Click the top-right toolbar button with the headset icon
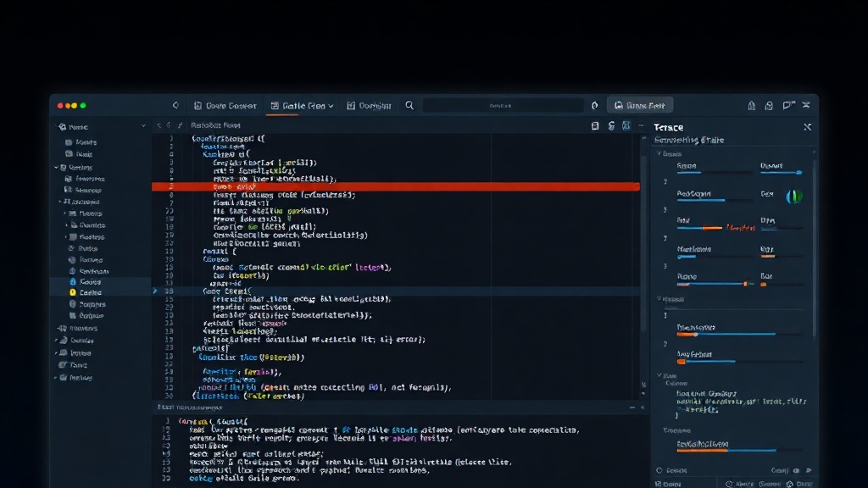Screen dimensions: 868x488 pos(640,105)
